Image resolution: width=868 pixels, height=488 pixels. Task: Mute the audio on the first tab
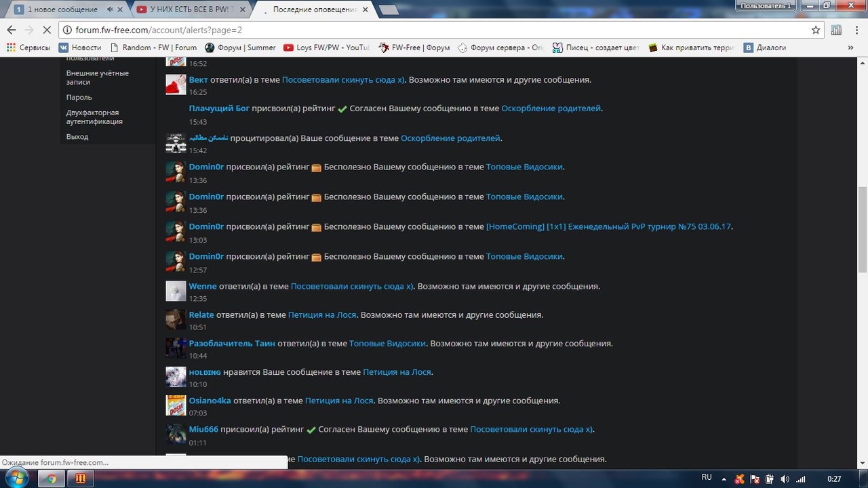click(110, 9)
